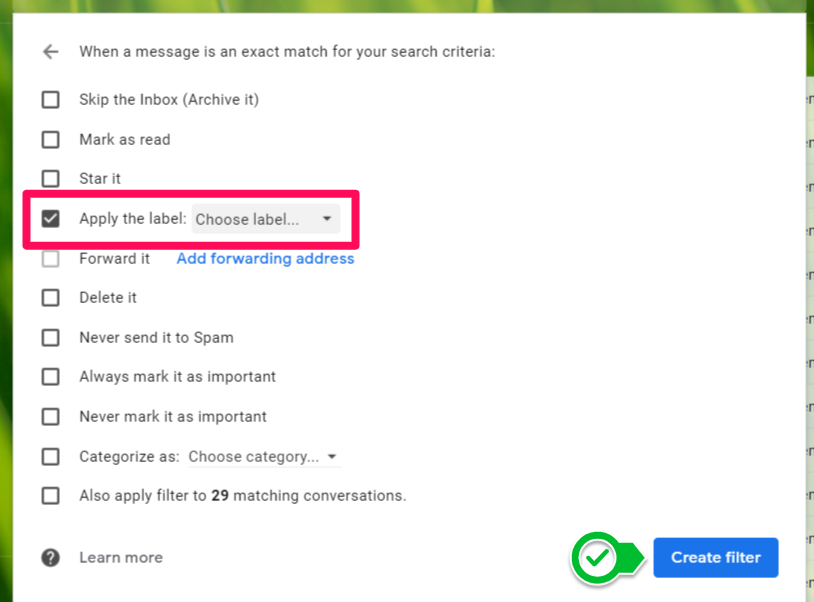Check the Delete it checkbox
This screenshot has height=602, width=814.
[51, 298]
